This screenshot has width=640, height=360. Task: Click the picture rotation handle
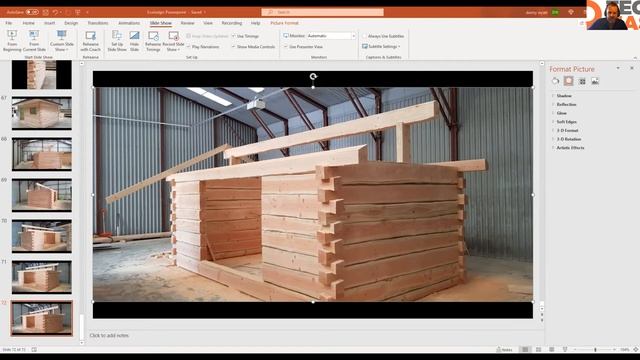coord(313,76)
